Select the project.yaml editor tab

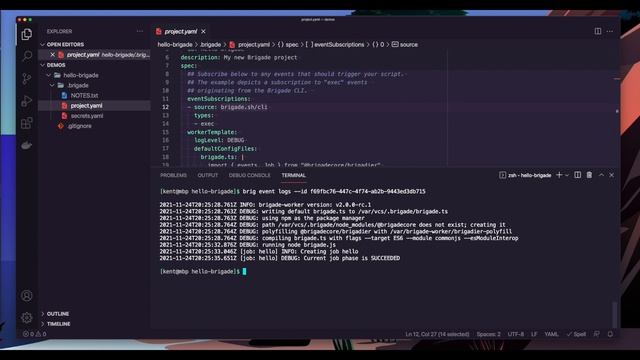[181, 31]
